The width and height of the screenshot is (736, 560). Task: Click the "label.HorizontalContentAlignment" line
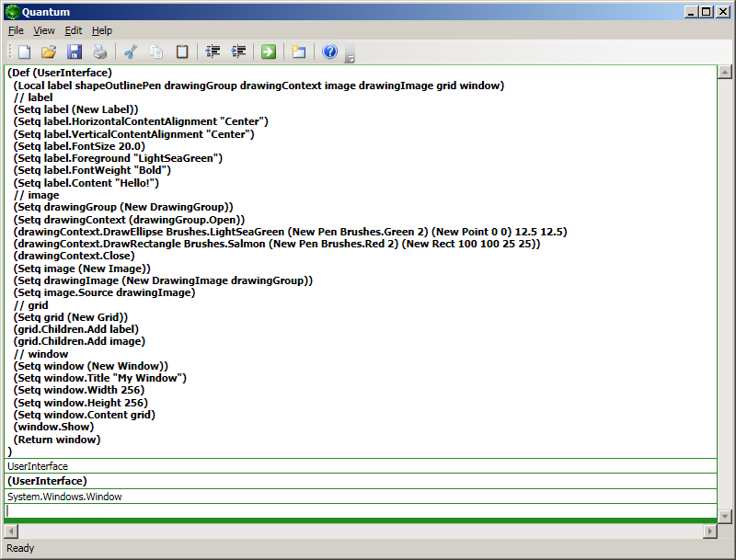(x=141, y=121)
